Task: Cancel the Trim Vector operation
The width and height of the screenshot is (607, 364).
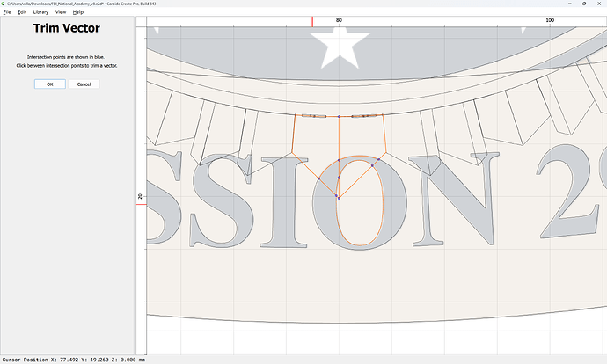Action: 84,84
